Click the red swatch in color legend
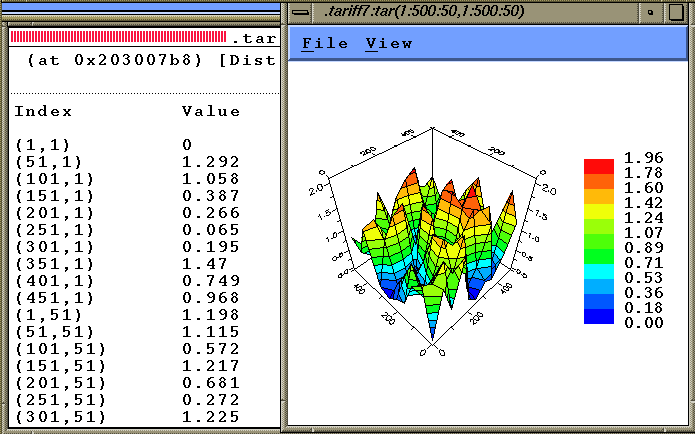Viewport: 695px width, 434px height. coord(598,166)
